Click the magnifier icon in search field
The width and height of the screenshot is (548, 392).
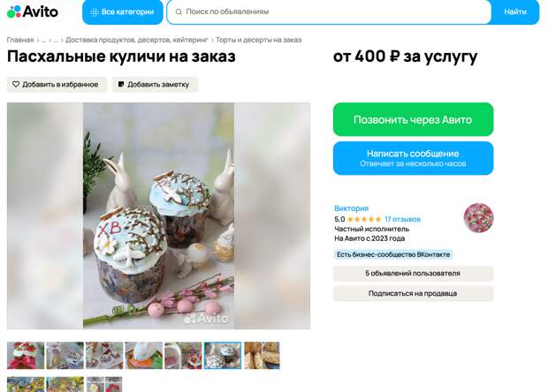coord(179,11)
